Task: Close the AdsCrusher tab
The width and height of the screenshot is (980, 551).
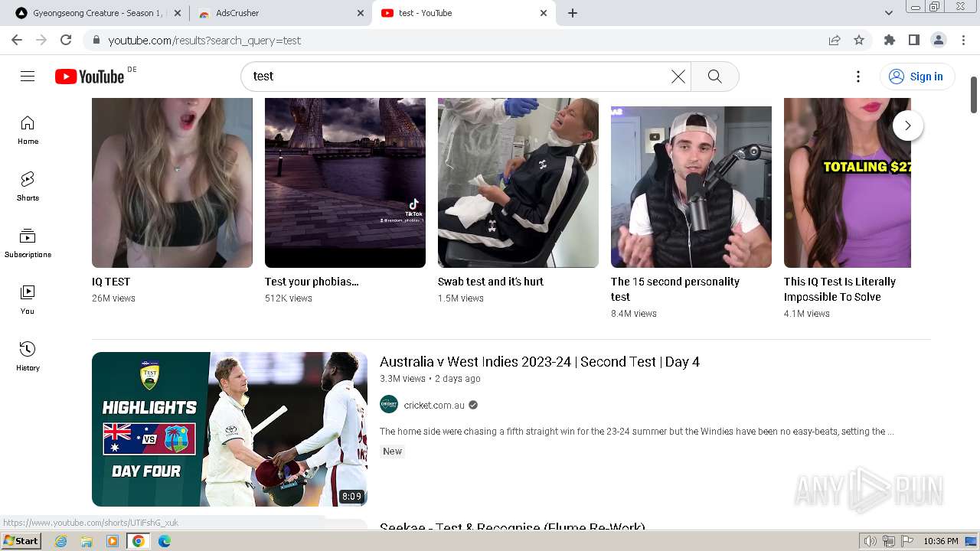Action: (361, 13)
